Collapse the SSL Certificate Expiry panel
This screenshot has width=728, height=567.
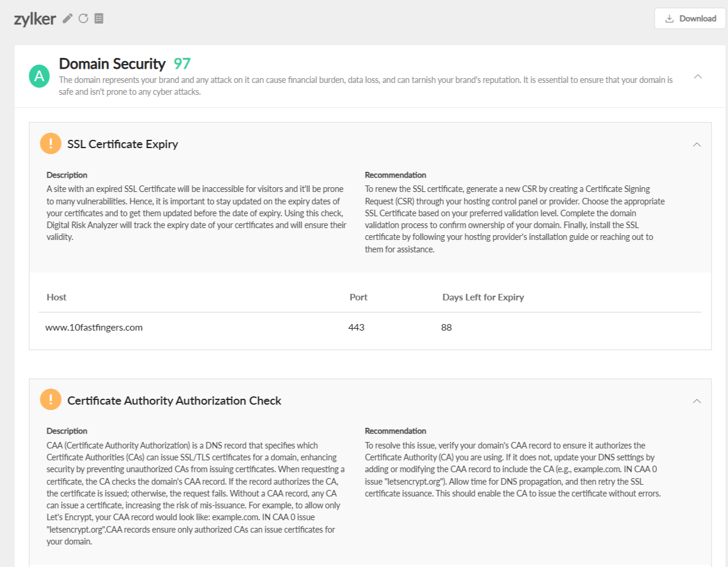click(x=697, y=145)
